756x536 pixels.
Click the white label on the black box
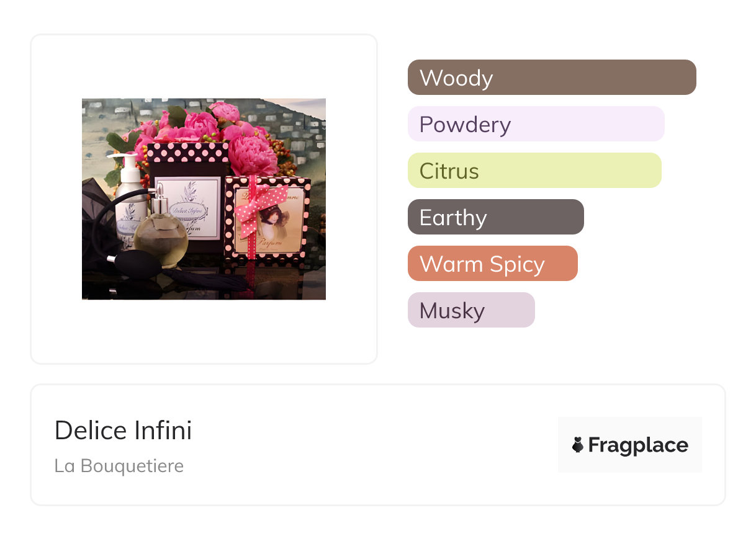(x=192, y=208)
